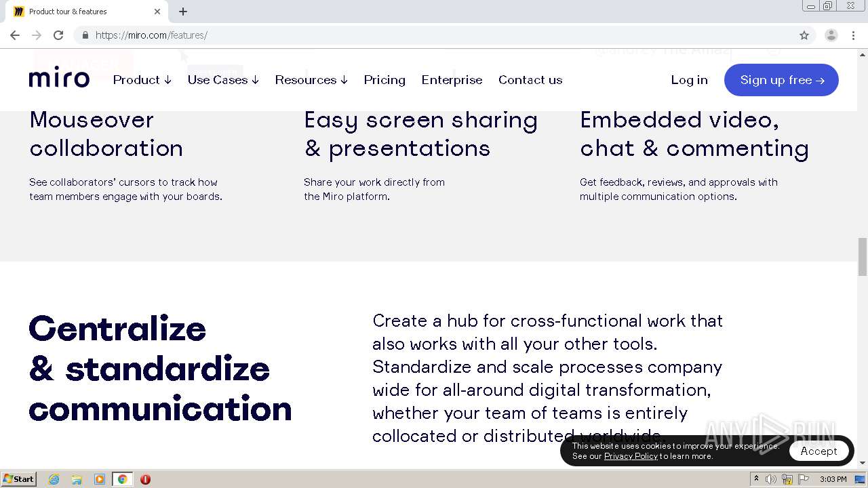This screenshot has height=488, width=868.
Task: Click the vertical page scrollbar thumb
Action: 863,257
